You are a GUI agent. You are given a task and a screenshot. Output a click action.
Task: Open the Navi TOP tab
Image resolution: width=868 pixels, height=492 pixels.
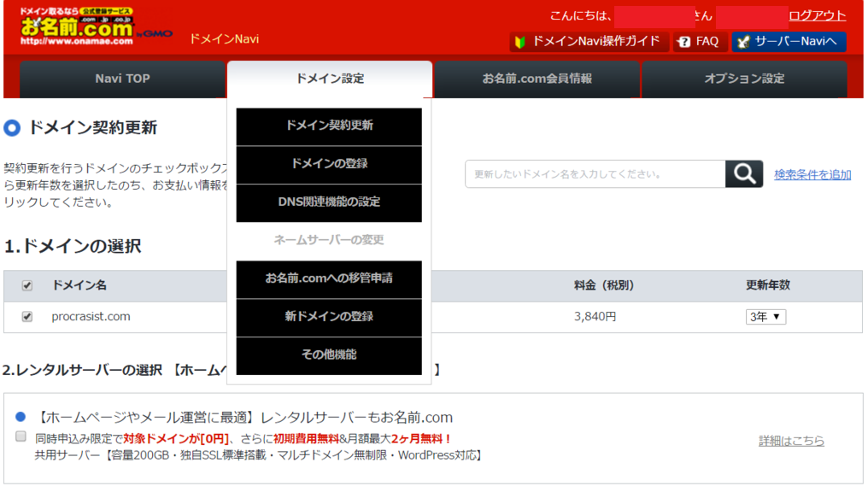122,79
